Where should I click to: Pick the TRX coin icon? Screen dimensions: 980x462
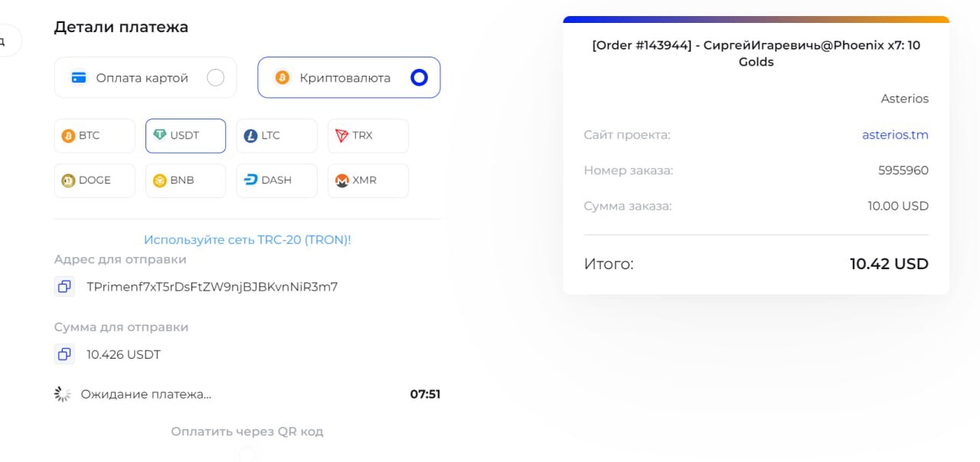point(341,136)
